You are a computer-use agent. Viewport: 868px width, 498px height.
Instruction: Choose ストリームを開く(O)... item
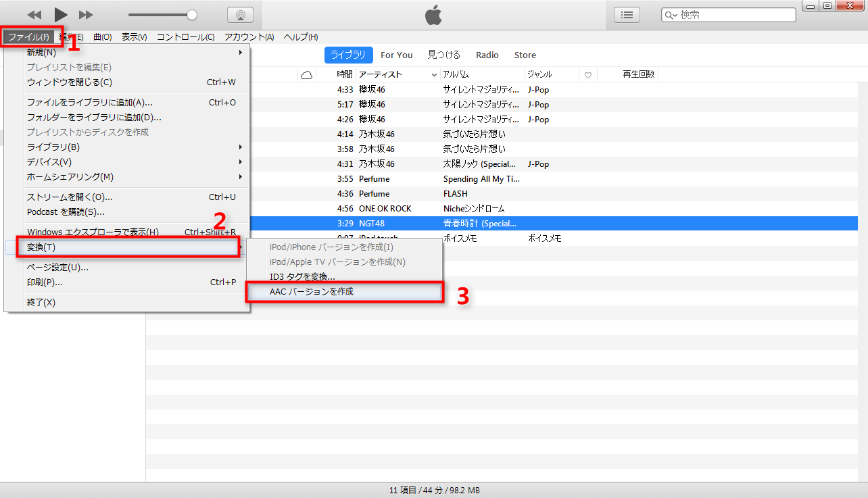point(127,197)
